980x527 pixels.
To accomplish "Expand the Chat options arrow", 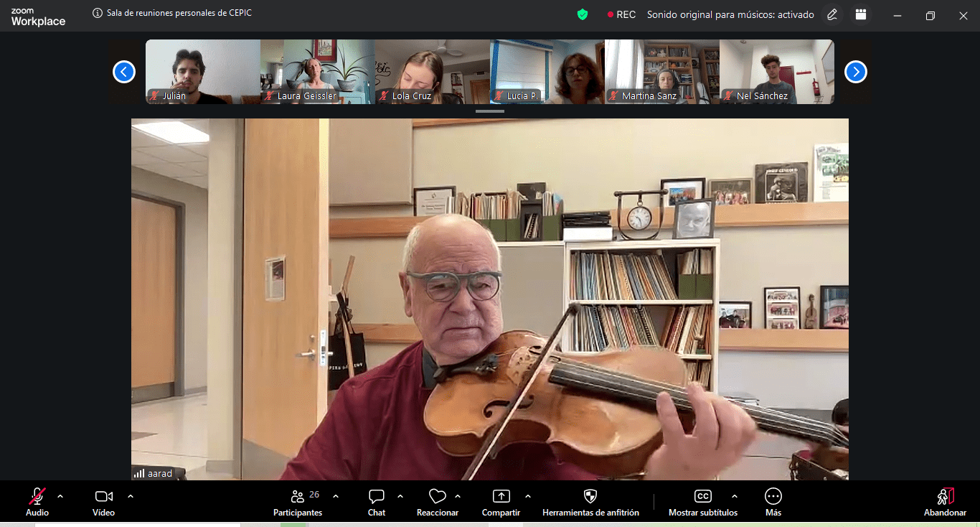I will [400, 496].
